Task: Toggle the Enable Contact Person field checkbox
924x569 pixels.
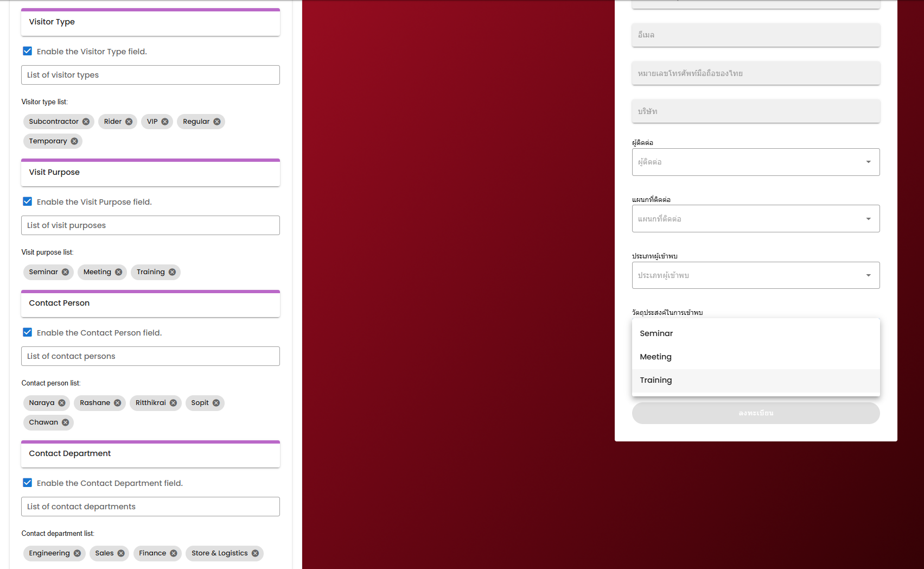Action: click(28, 332)
